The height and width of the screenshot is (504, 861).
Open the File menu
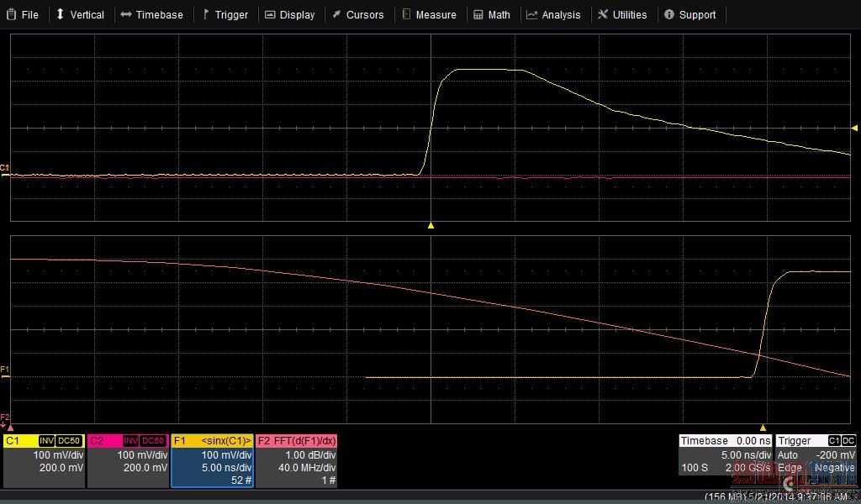tap(23, 15)
